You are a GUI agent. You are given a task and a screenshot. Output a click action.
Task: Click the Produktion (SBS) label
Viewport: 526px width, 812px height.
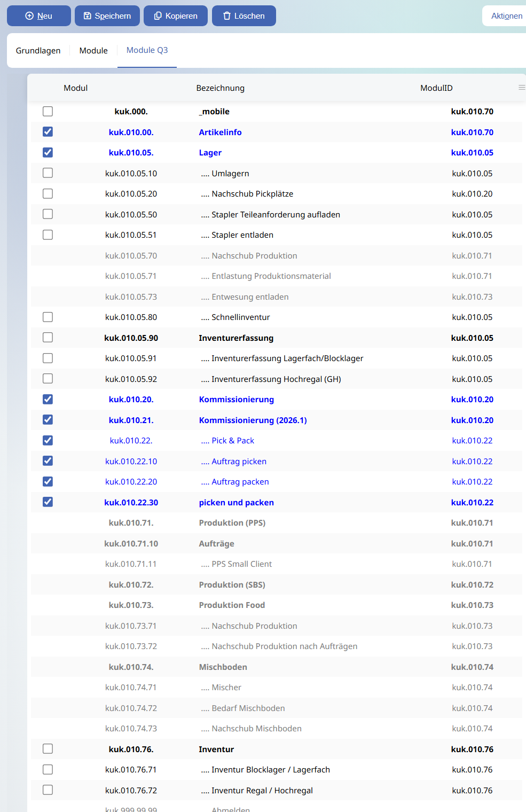point(232,585)
